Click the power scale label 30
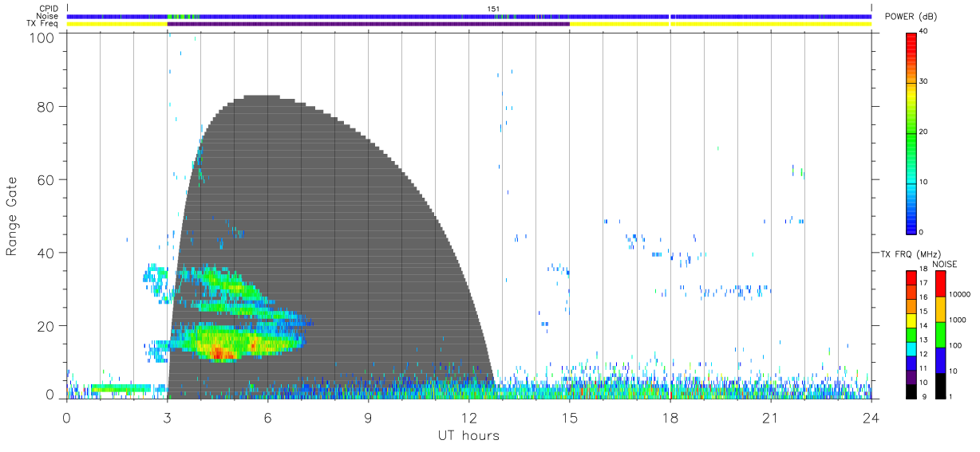The height and width of the screenshot is (452, 980). 924,82
